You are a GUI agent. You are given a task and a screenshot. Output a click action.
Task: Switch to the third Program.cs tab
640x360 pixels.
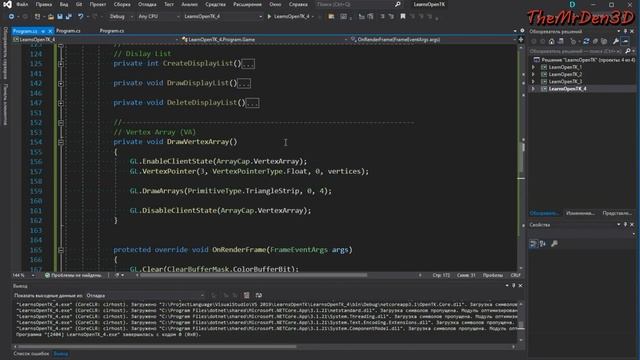pos(112,31)
